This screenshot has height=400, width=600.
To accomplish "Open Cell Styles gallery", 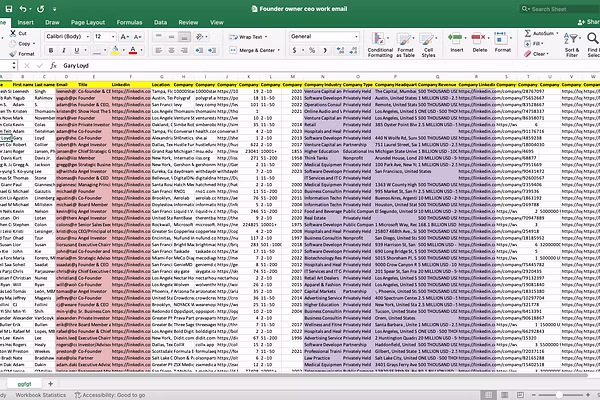I will (x=428, y=45).
